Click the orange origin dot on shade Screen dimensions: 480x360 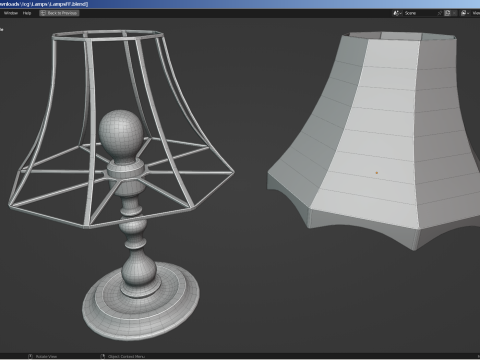click(x=377, y=173)
